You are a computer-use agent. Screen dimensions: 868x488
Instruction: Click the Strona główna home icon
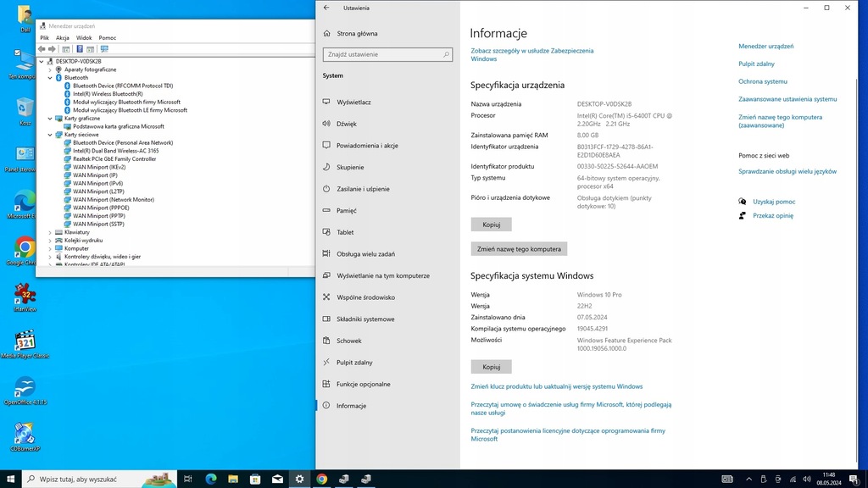pyautogui.click(x=326, y=33)
